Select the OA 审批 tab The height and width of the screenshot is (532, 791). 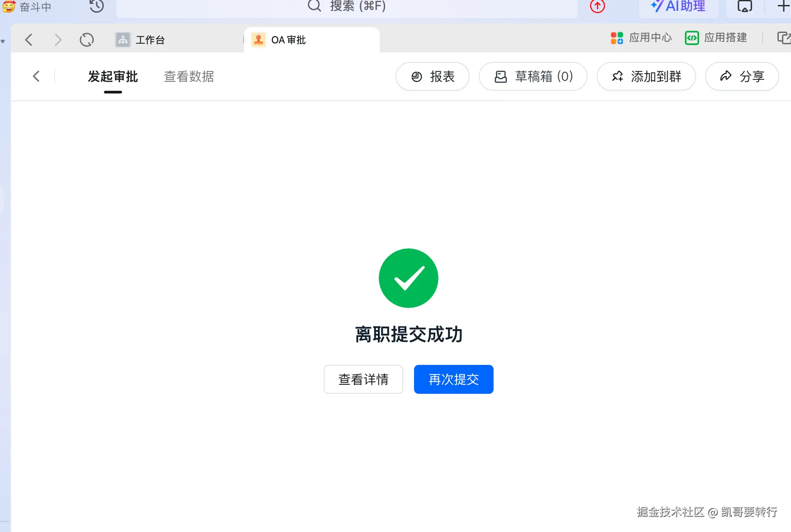pyautogui.click(x=288, y=40)
